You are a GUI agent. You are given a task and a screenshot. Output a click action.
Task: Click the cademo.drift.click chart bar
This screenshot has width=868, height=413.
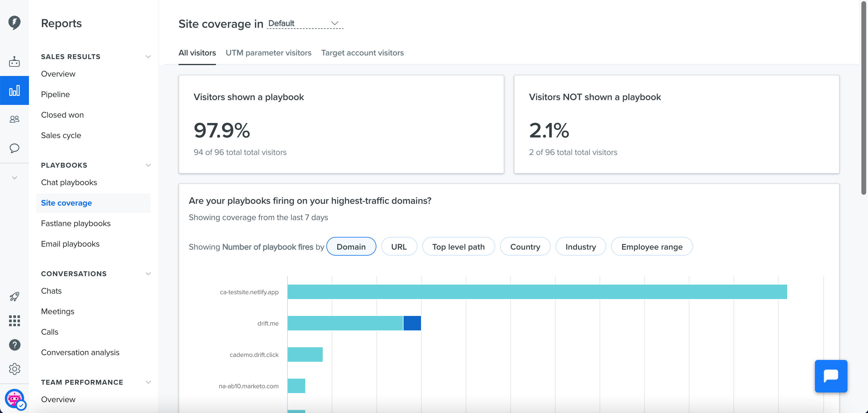305,355
